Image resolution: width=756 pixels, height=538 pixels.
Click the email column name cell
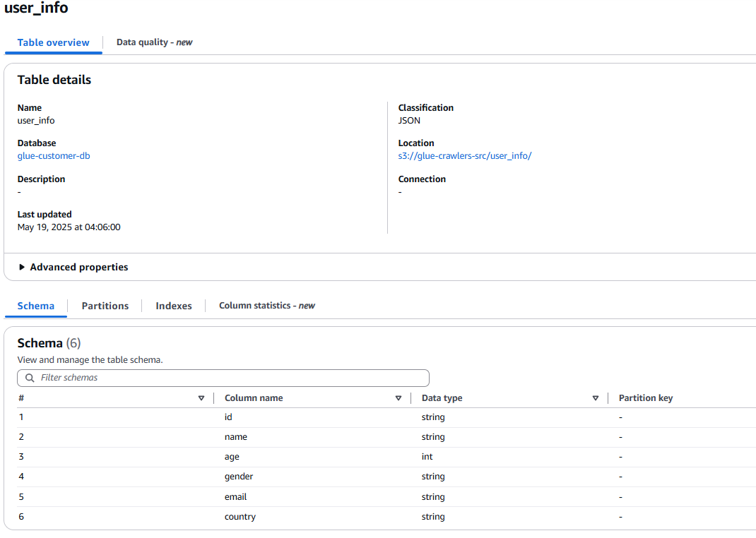235,497
